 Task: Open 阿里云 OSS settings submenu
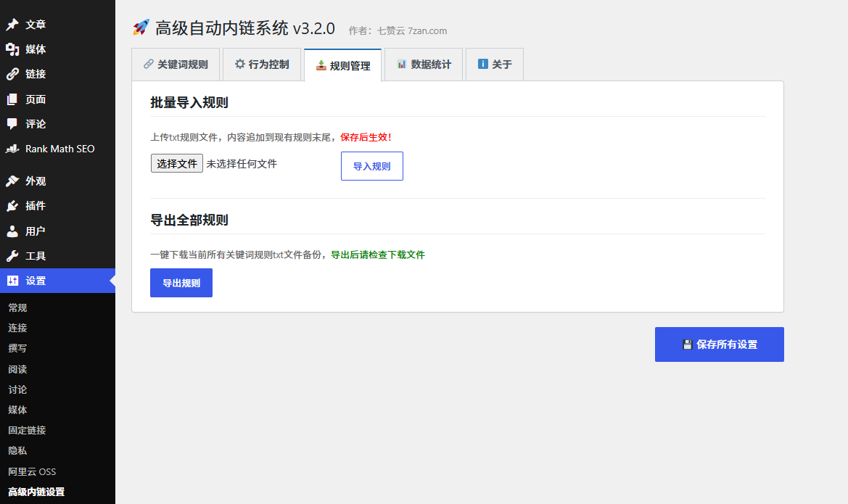[x=32, y=471]
